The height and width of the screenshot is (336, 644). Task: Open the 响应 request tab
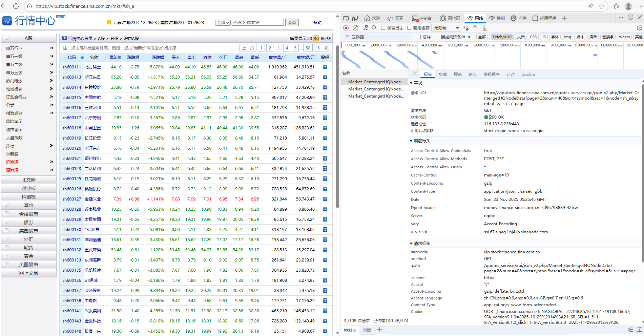pyautogui.click(x=473, y=75)
